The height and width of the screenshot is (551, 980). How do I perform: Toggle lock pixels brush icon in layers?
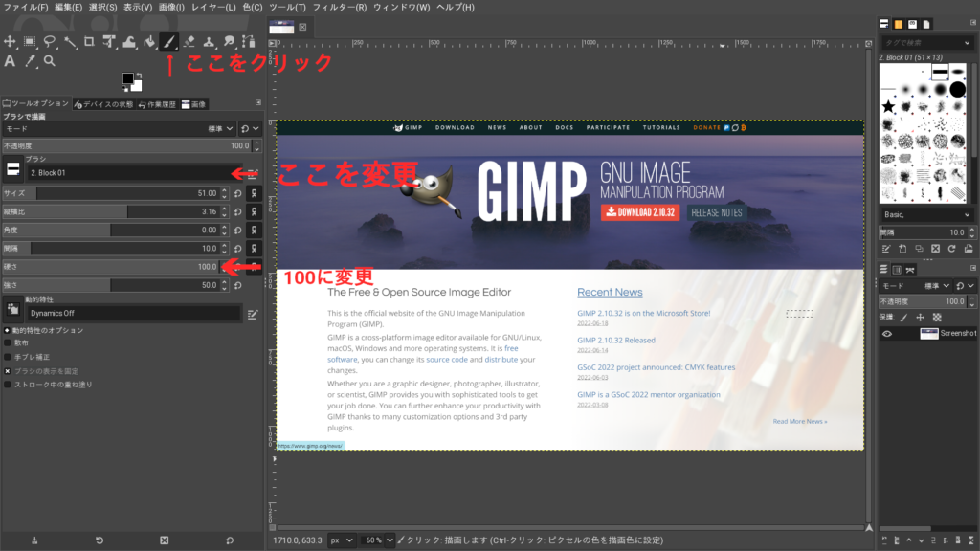tap(903, 318)
